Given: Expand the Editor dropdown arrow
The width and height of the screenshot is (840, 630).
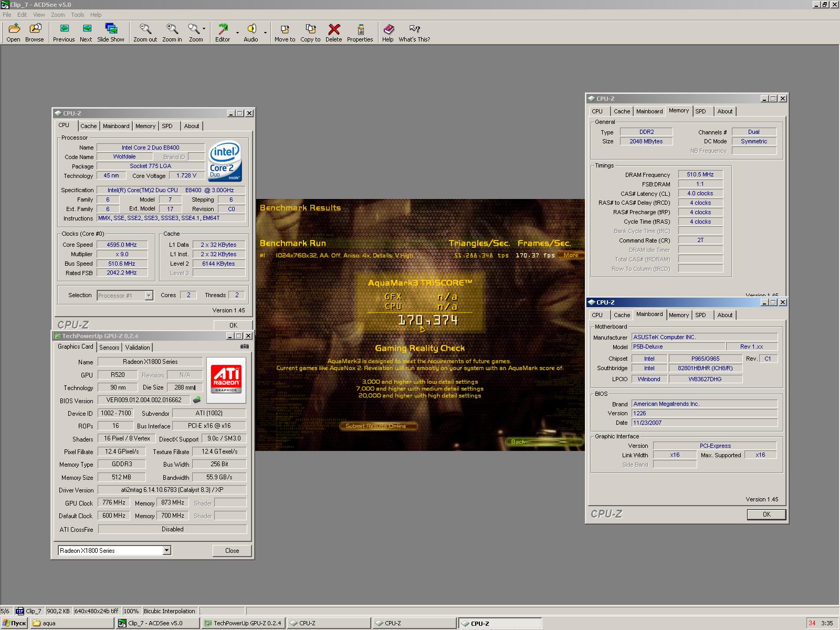Looking at the screenshot, I should click(237, 33).
